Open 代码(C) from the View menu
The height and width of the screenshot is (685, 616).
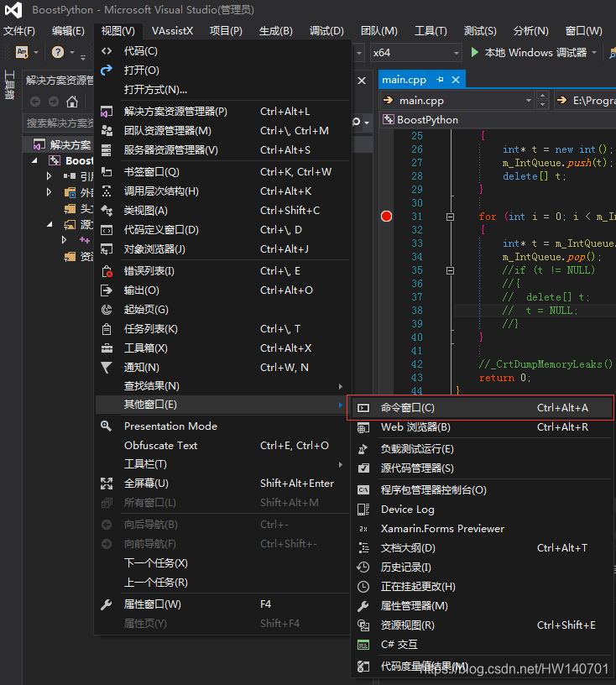[222, 51]
